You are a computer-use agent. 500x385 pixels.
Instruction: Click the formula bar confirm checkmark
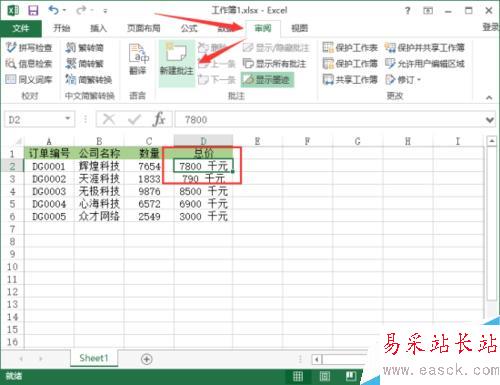pyautogui.click(x=134, y=119)
